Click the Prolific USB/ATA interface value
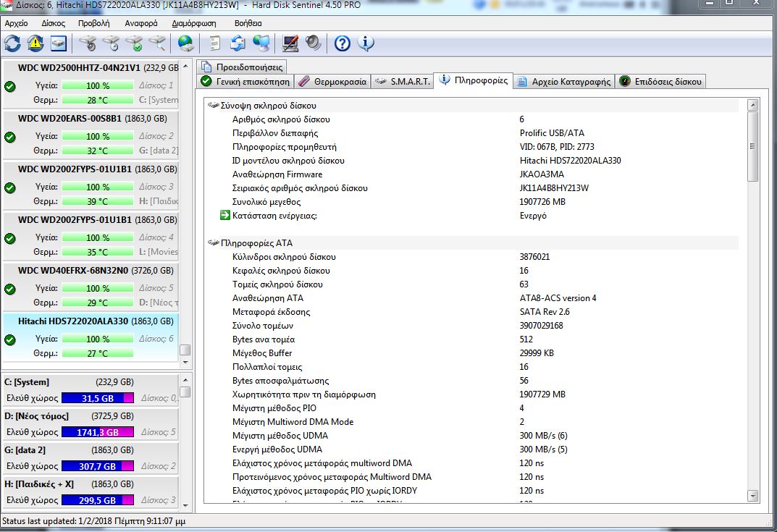The width and height of the screenshot is (777, 532). pos(552,132)
